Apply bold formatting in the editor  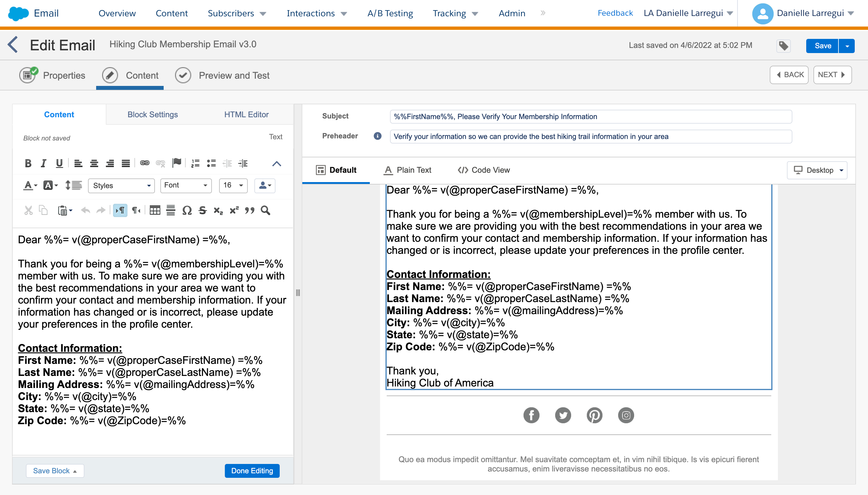[28, 163]
